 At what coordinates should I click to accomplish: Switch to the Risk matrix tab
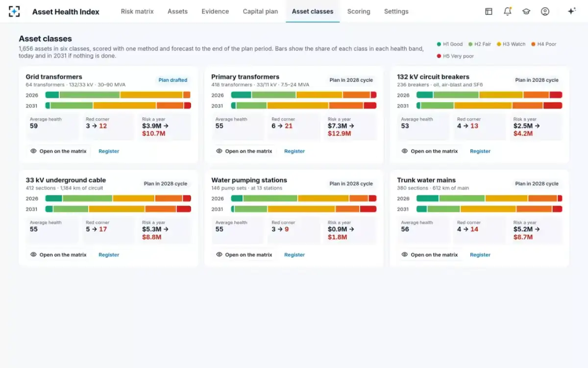pos(137,11)
